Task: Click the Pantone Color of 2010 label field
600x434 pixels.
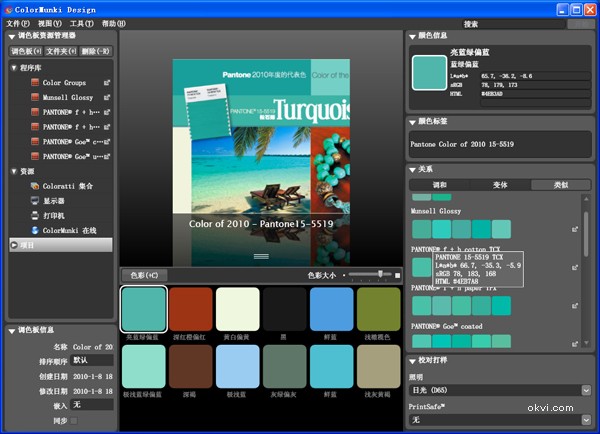Action: point(500,144)
